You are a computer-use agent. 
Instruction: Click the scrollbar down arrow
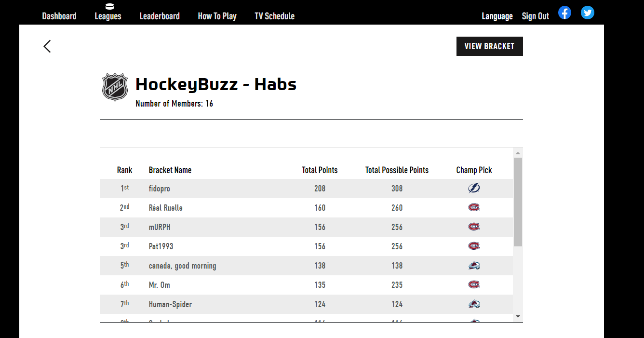tap(518, 317)
